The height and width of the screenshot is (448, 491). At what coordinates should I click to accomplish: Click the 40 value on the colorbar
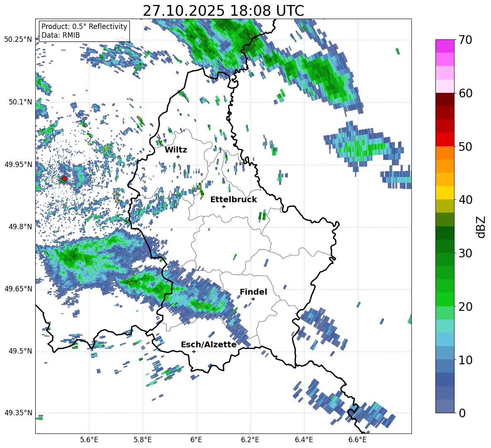[x=465, y=200]
